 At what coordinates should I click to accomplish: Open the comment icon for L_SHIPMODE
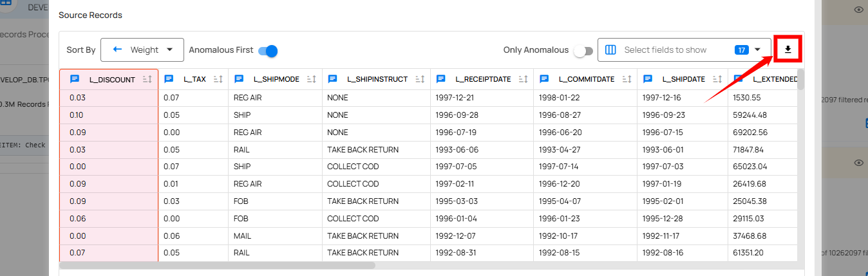(x=239, y=79)
